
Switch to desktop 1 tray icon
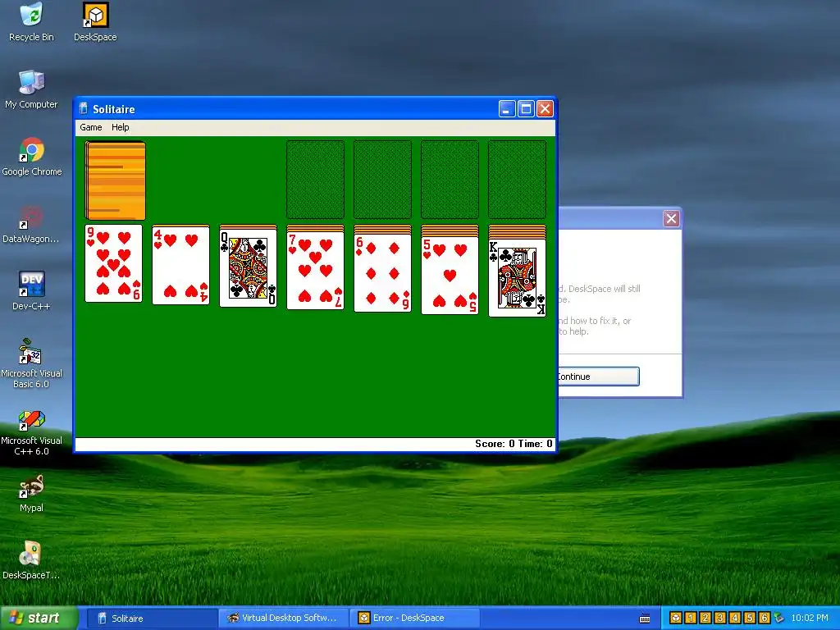coord(690,618)
